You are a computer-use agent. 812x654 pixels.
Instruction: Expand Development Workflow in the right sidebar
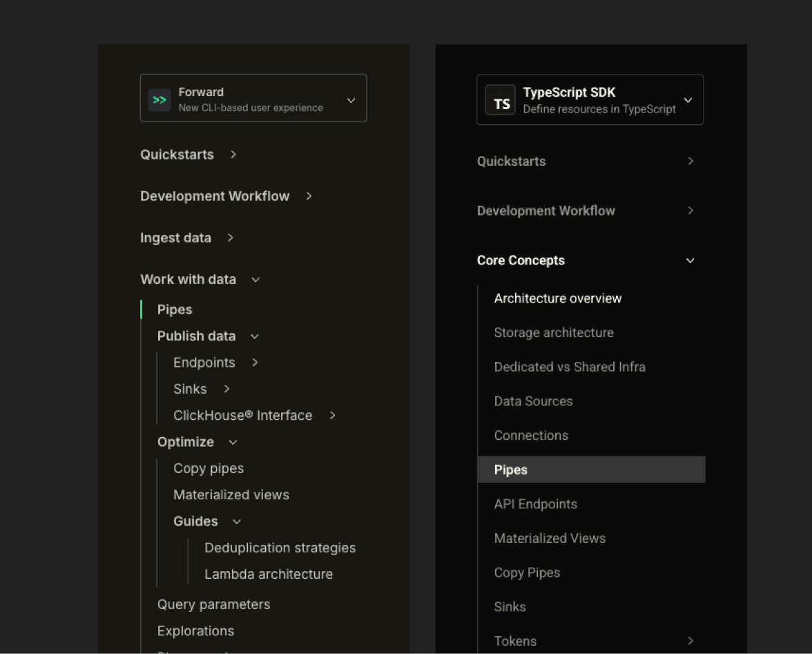(x=690, y=210)
